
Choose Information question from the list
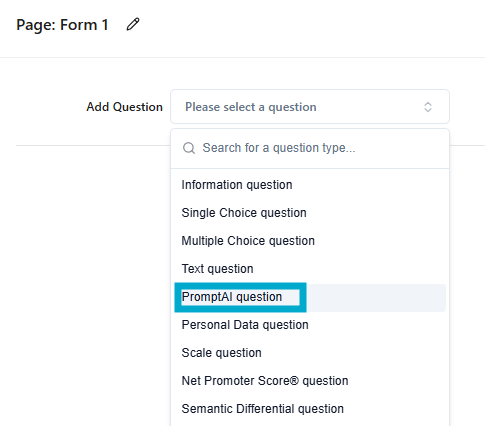click(x=310, y=185)
